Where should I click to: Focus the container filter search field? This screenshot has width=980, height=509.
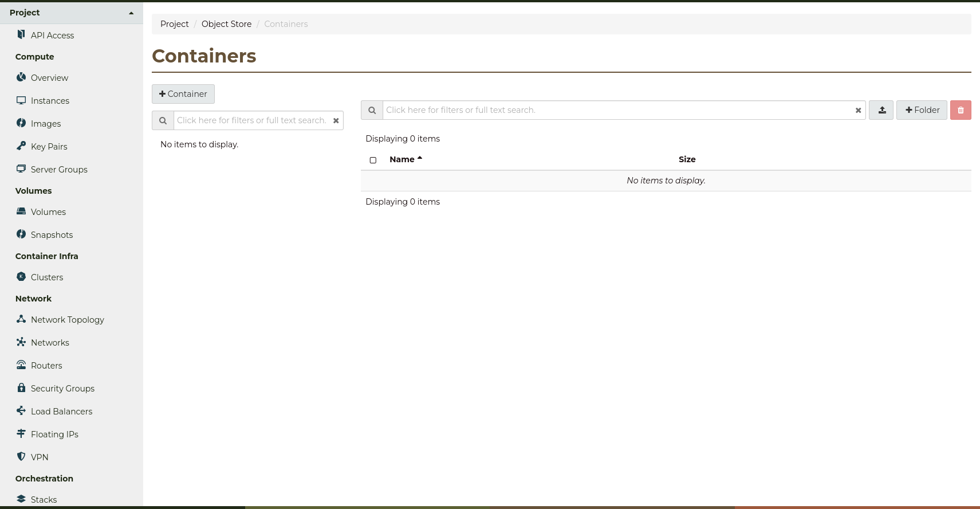[x=252, y=120]
